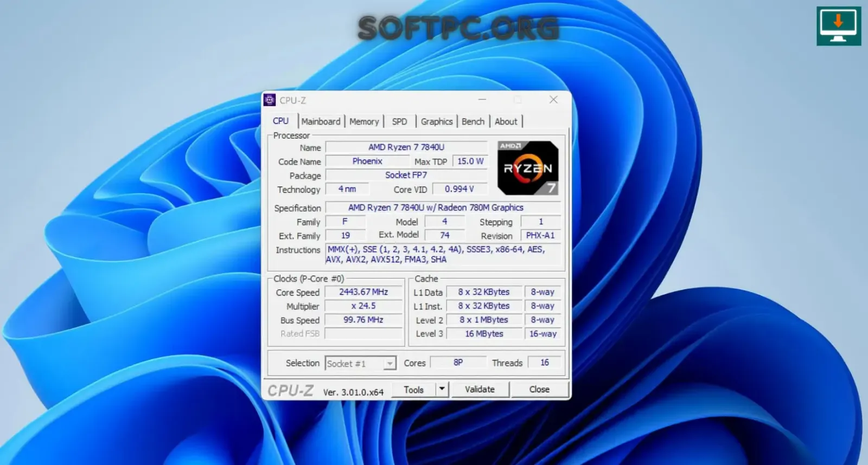Show the About tab
868x465 pixels.
click(506, 121)
